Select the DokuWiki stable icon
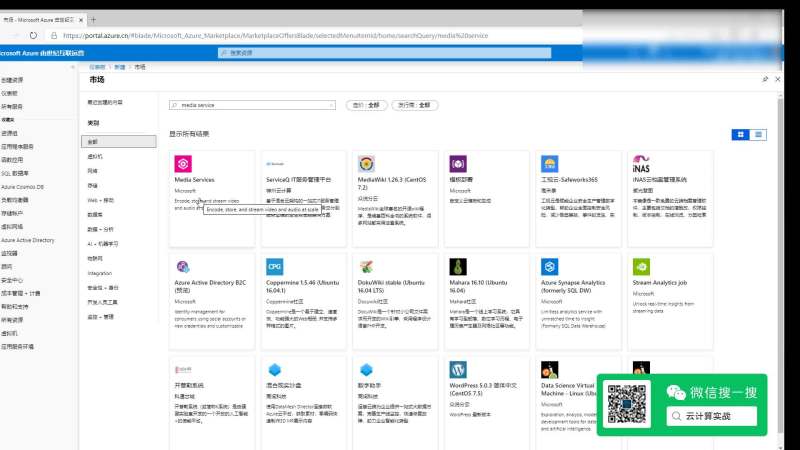 pyautogui.click(x=366, y=267)
